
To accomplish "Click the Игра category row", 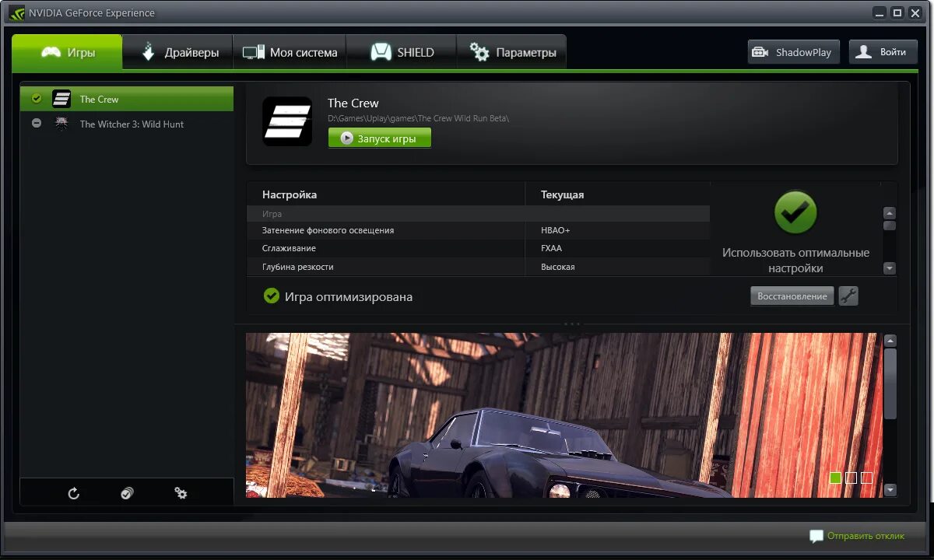I will point(478,214).
